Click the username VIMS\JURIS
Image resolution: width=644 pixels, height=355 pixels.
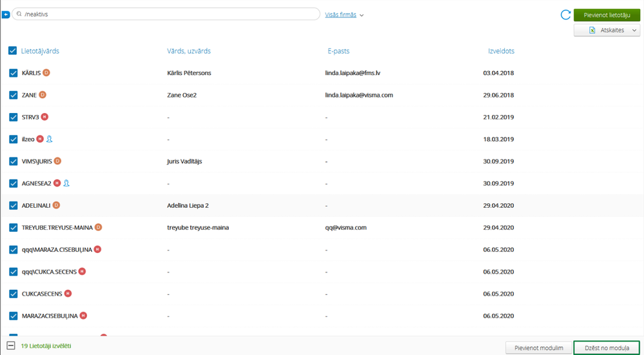(37, 161)
